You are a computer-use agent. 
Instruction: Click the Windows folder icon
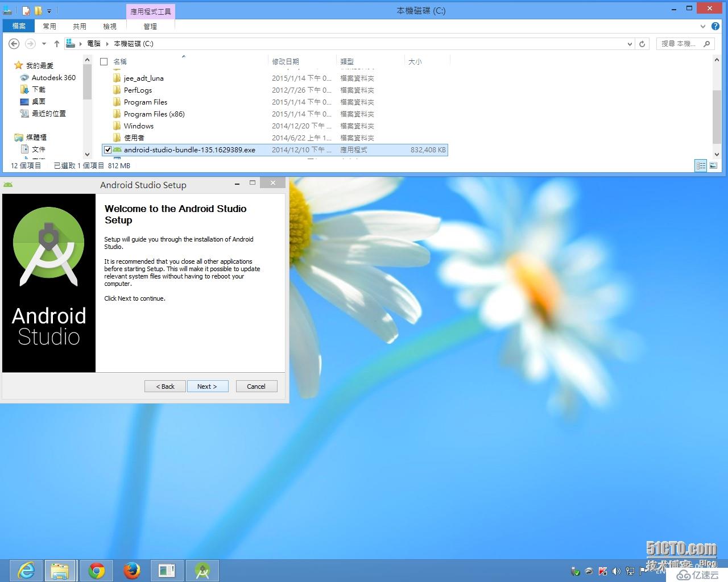(117, 126)
